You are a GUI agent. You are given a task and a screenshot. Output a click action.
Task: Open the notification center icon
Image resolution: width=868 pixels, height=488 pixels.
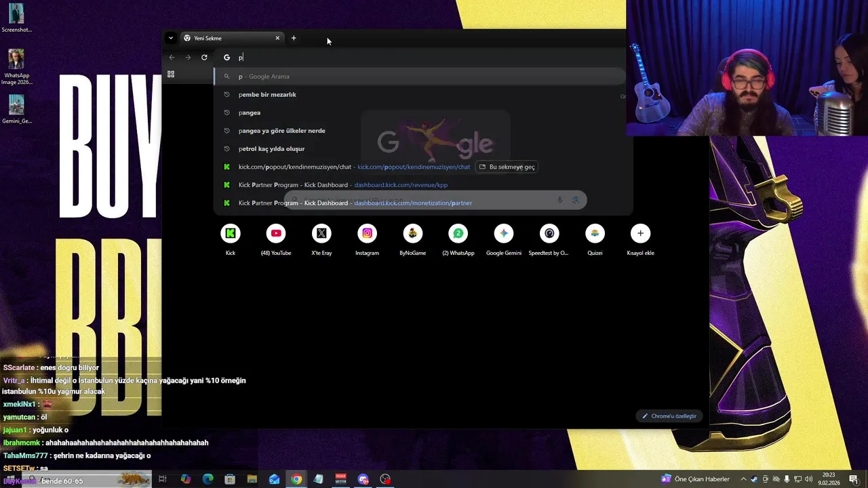854,479
